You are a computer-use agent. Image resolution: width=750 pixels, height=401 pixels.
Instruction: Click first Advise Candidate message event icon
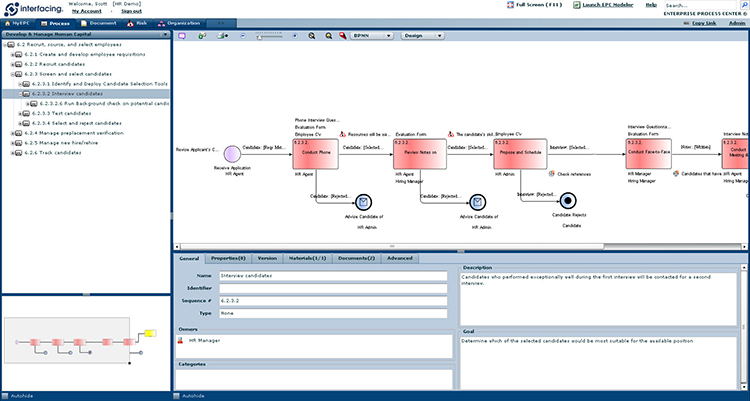click(x=364, y=202)
